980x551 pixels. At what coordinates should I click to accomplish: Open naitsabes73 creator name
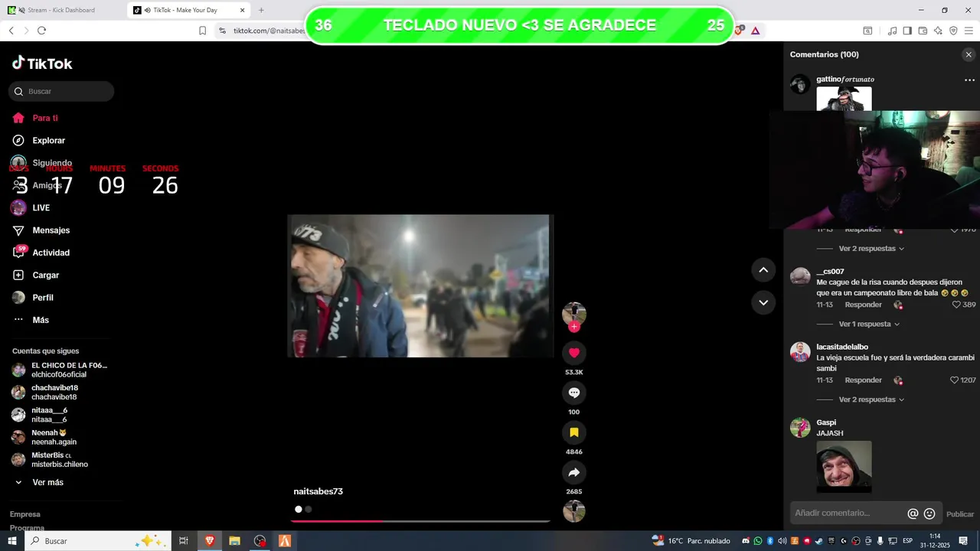coord(318,491)
